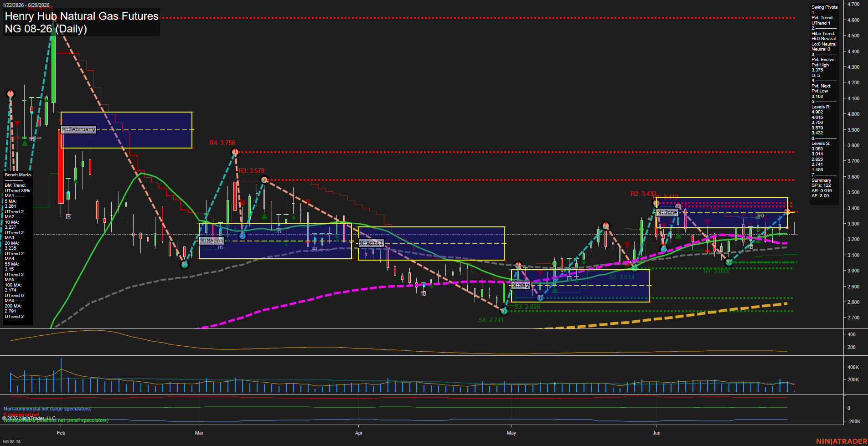This screenshot has height=446, width=868.
Task: Click the 4.600 price axis label
Action: click(853, 20)
